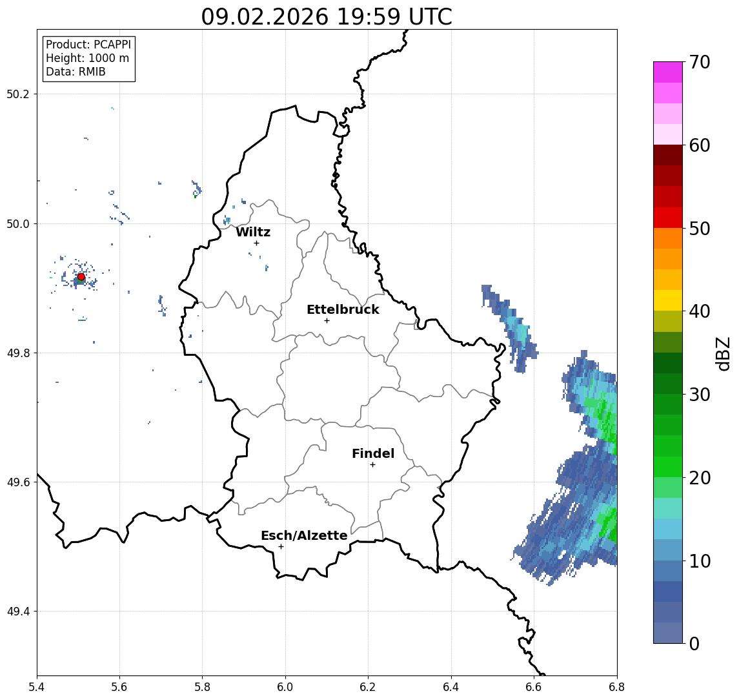
Task: Click the title '09.02.2026 19:59 UTC'
Action: pyautogui.click(x=327, y=17)
